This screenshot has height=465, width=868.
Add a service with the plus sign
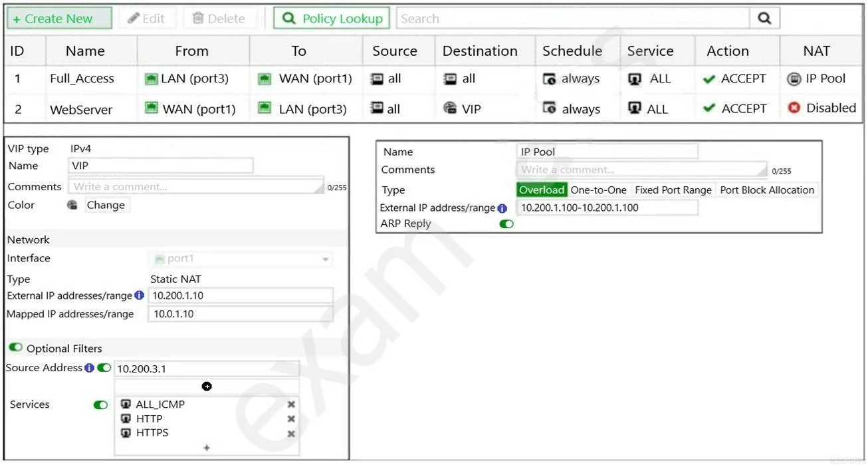[x=207, y=448]
